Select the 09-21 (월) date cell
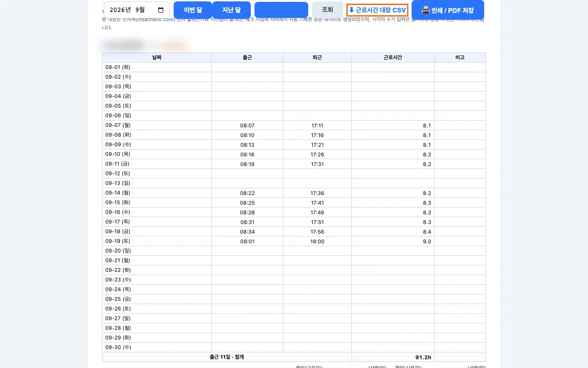This screenshot has height=368, width=588. point(157,260)
